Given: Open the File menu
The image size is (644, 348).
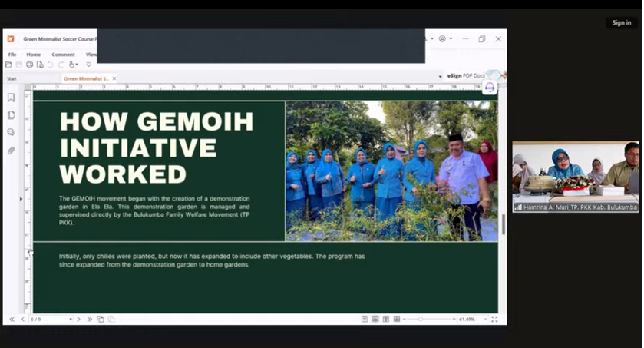Looking at the screenshot, I should point(12,55).
